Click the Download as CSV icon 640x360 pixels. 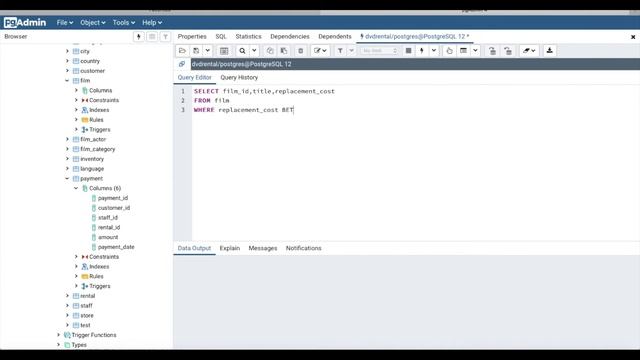pos(550,51)
